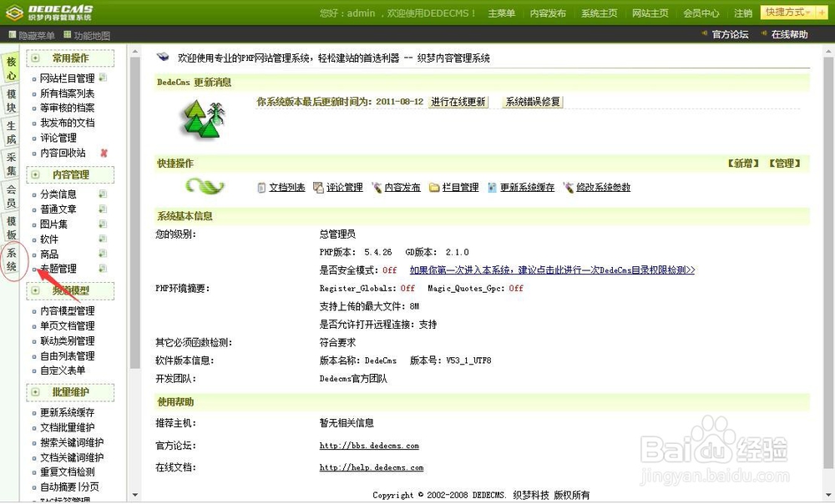This screenshot has height=504, width=835.
Task: Switch to the 核心 side tab
Action: click(11, 68)
